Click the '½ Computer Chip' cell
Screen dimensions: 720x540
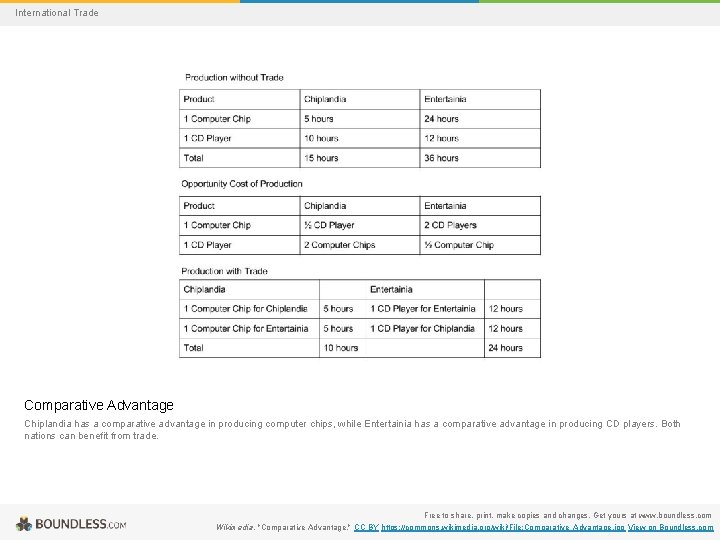[480, 245]
